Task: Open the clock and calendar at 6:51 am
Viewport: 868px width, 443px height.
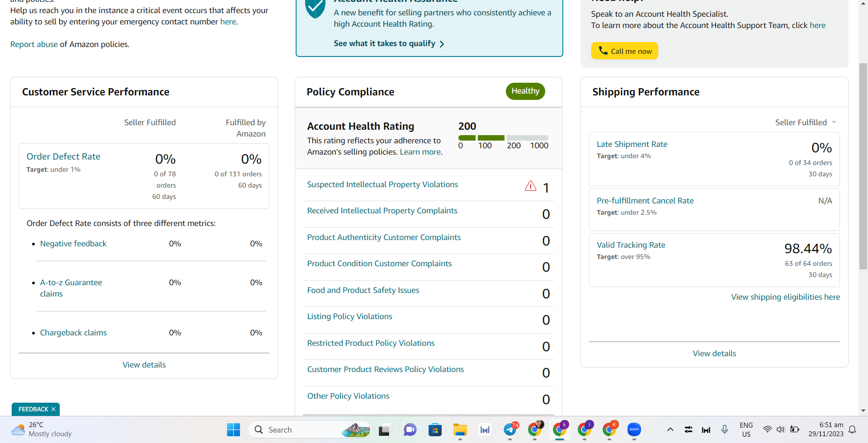Action: [826, 429]
